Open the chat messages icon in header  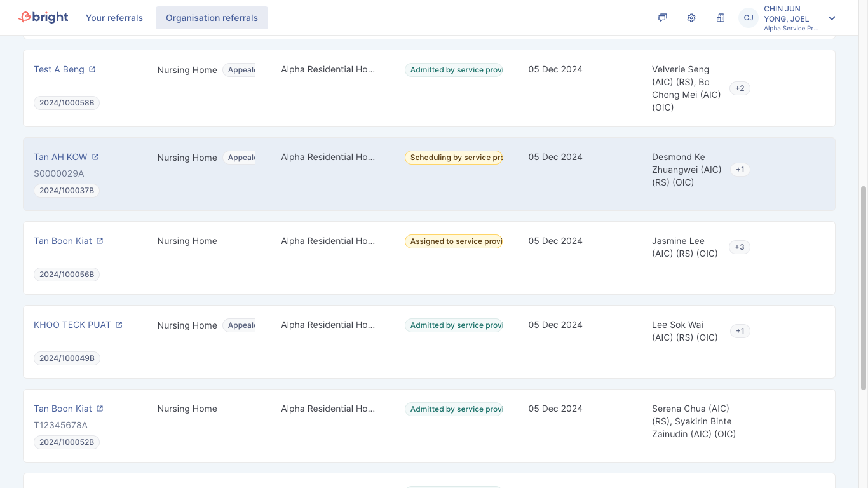click(662, 18)
